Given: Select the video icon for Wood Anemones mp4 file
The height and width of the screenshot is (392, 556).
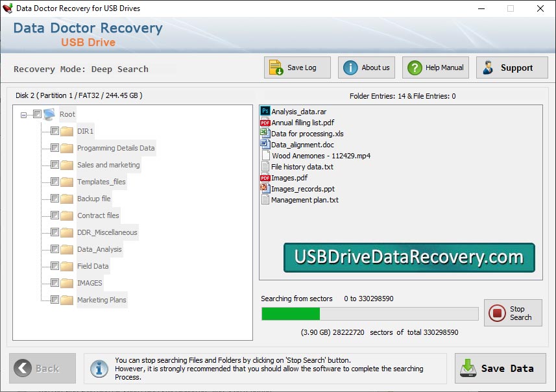Looking at the screenshot, I should coord(265,155).
